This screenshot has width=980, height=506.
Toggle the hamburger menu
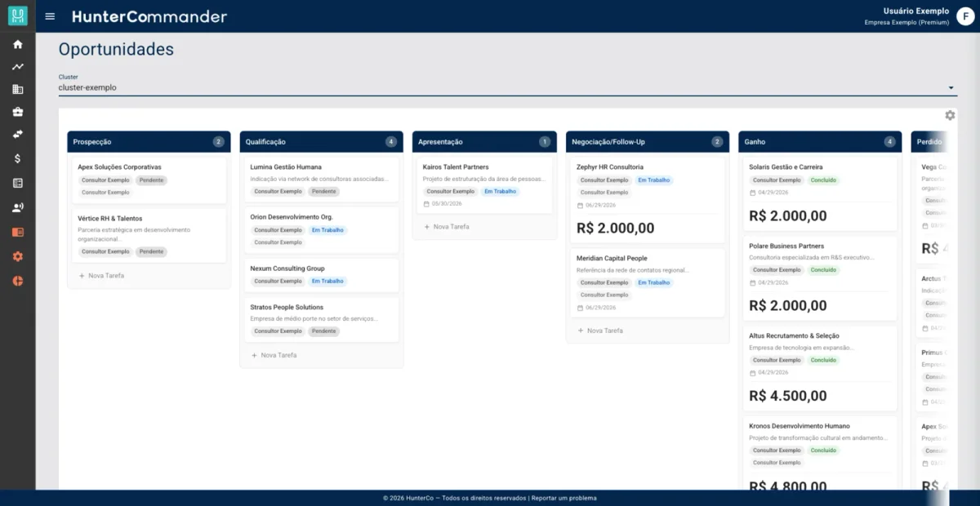51,16
